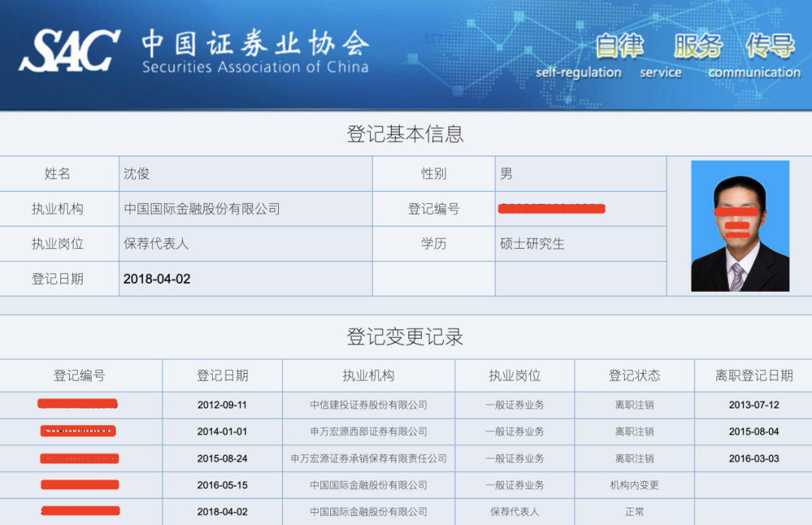The image size is (812, 525).
Task: Select the basic info date 2018-04-02
Action: pos(157,279)
